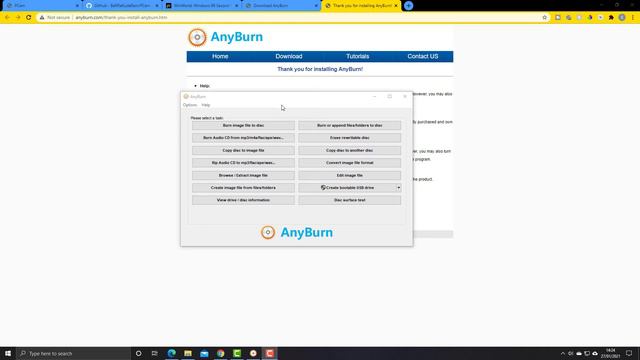640x360 pixels.
Task: Click 'Burn or append files/folders to disc'
Action: [x=349, y=125]
